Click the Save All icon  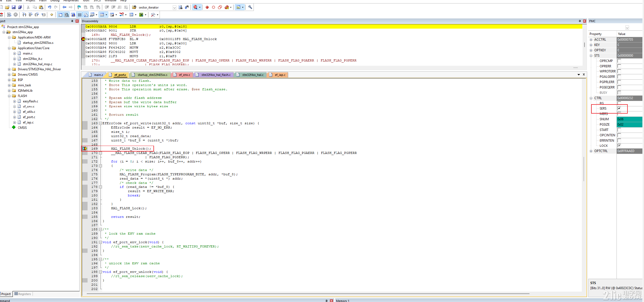[20, 7]
